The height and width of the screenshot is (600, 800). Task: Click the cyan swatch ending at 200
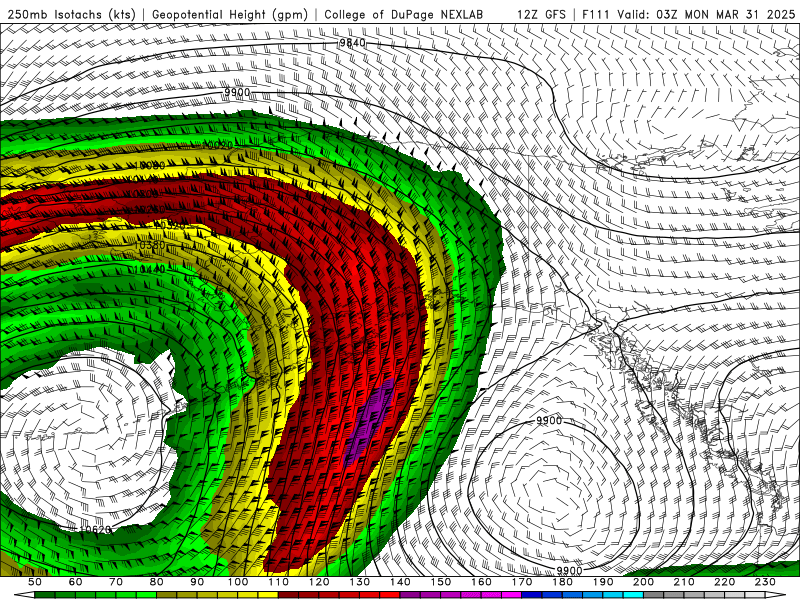633,595
